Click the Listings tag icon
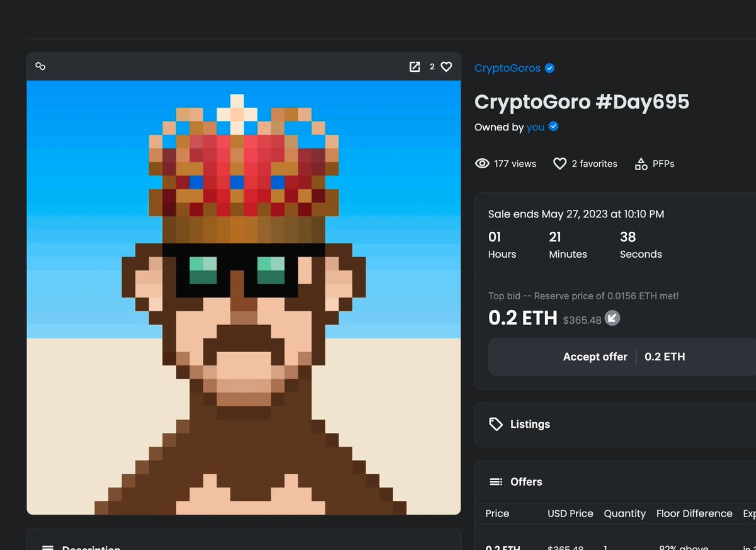The height and width of the screenshot is (550, 756). [496, 424]
